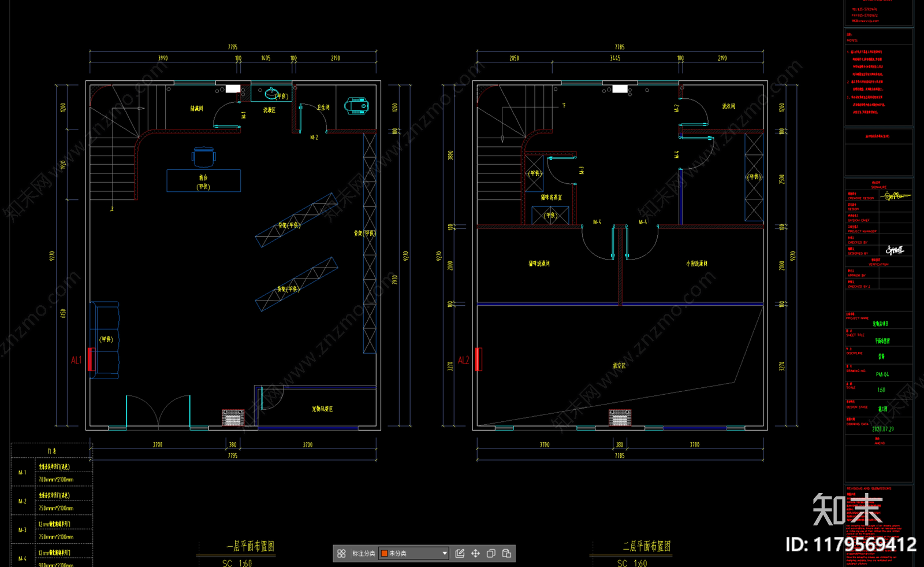Click the PM-04 drawing number in the title block
924x567 pixels.
tap(882, 375)
